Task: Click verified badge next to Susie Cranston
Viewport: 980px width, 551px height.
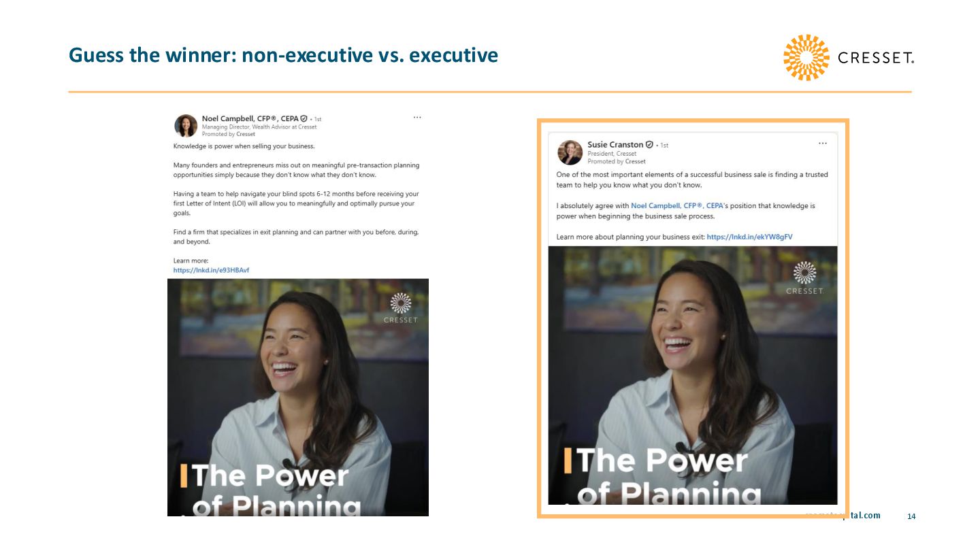Action: 649,145
